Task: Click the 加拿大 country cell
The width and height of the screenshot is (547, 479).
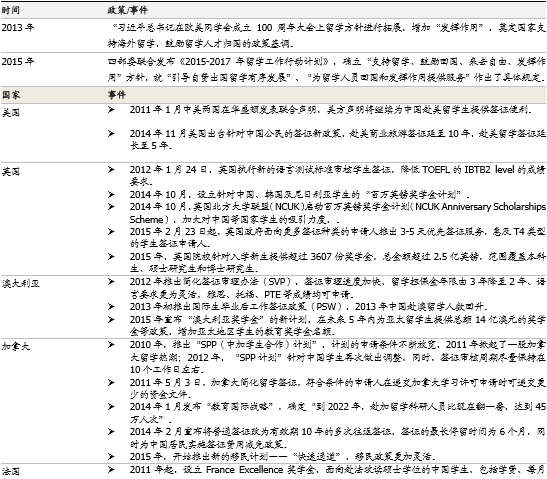Action: click(x=16, y=346)
